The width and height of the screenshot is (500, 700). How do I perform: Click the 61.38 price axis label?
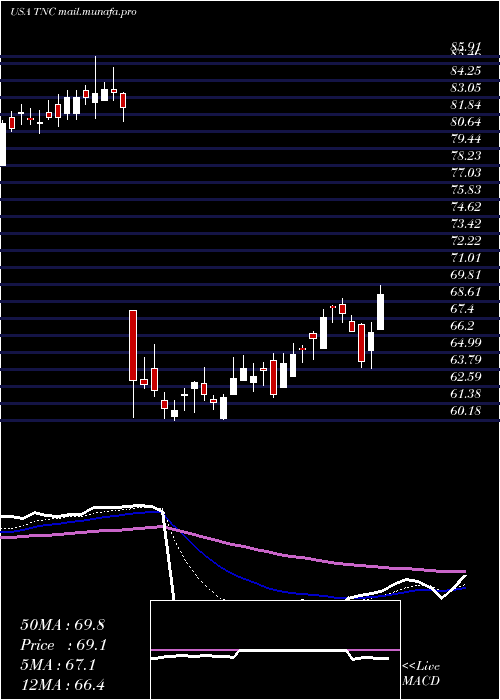466,393
